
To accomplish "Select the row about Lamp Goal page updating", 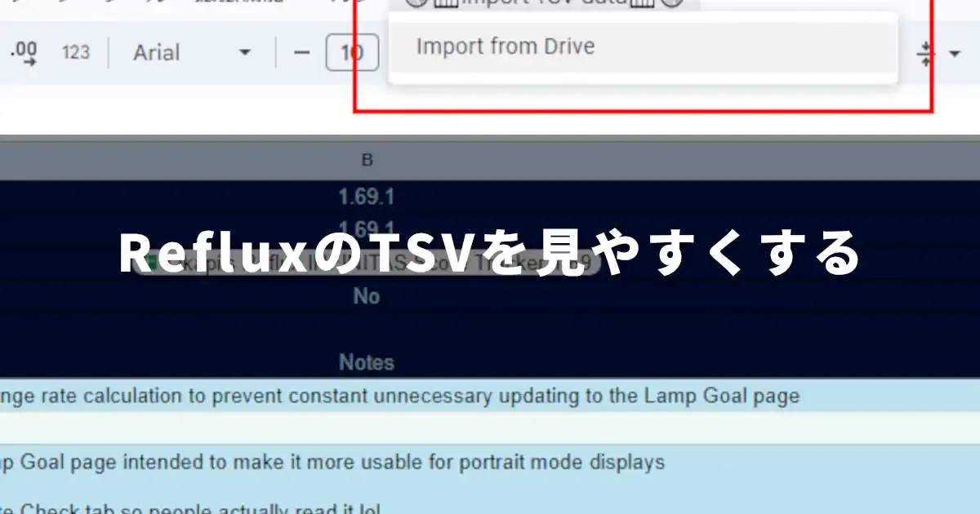I will click(490, 397).
